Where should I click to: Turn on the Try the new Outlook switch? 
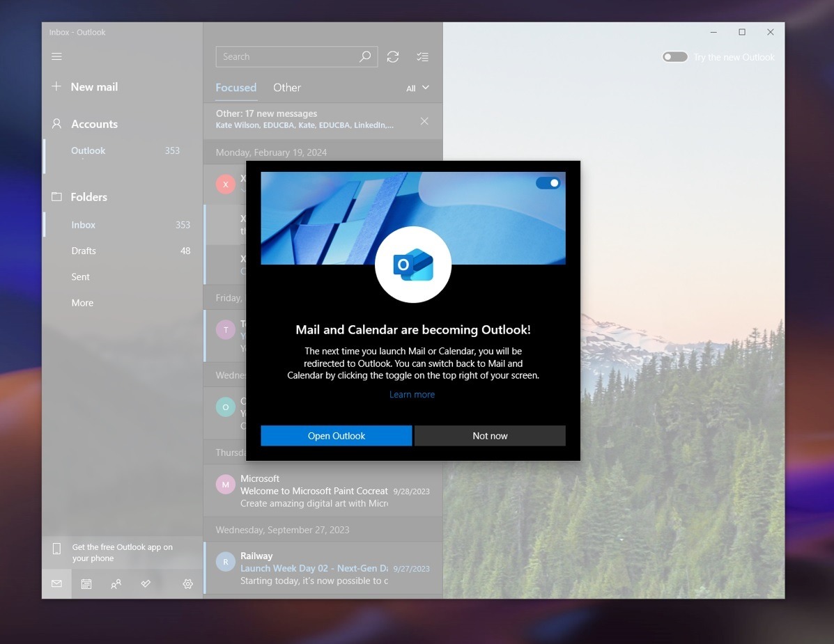tap(674, 56)
